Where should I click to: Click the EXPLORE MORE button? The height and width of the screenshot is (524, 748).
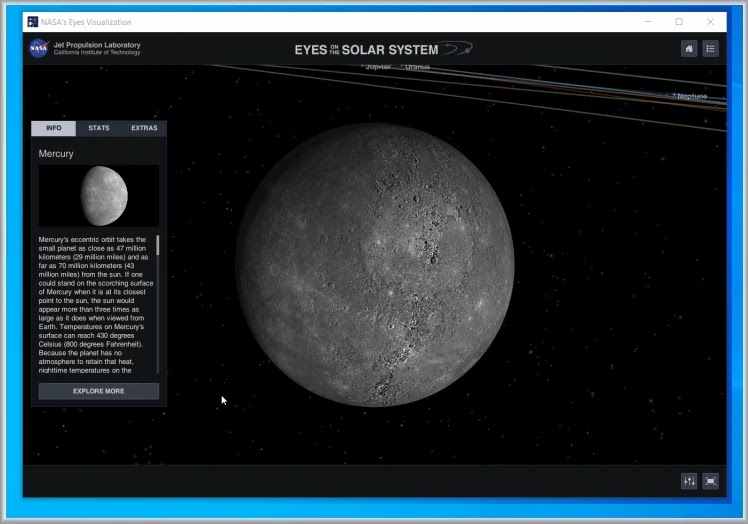pos(99,391)
